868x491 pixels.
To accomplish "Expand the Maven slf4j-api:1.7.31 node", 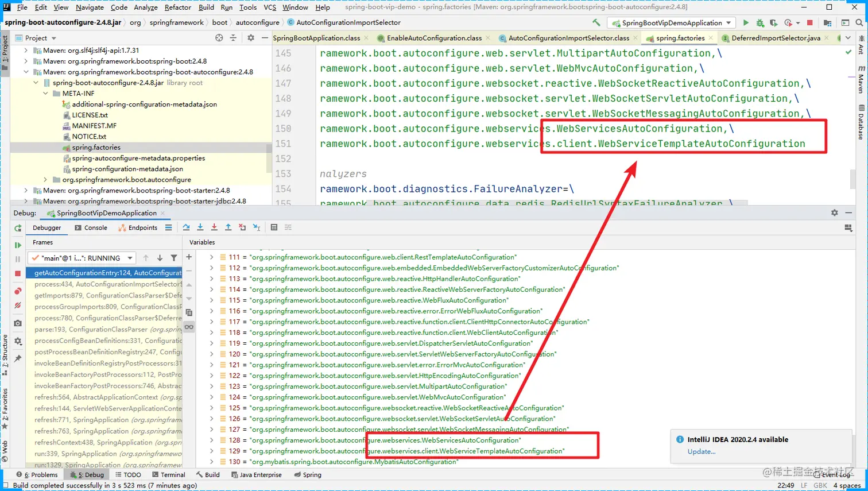I will click(x=26, y=51).
